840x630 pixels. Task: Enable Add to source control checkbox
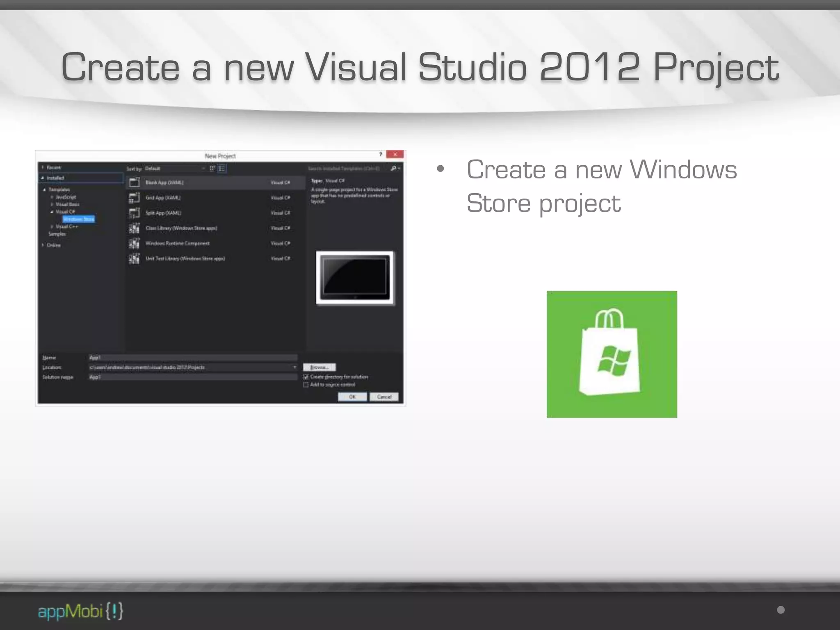pos(306,385)
